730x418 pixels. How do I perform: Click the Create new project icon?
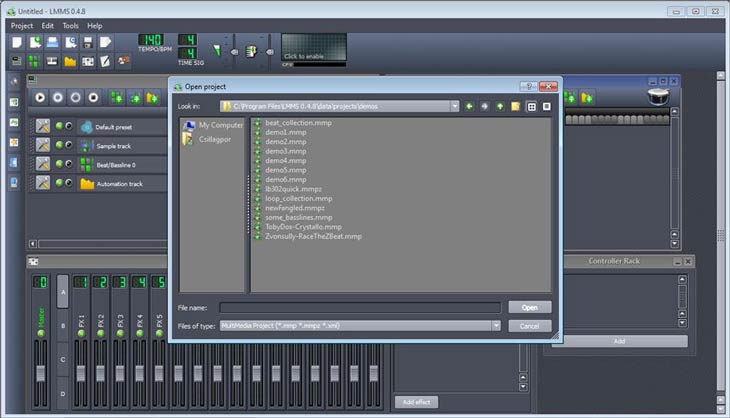click(17, 42)
